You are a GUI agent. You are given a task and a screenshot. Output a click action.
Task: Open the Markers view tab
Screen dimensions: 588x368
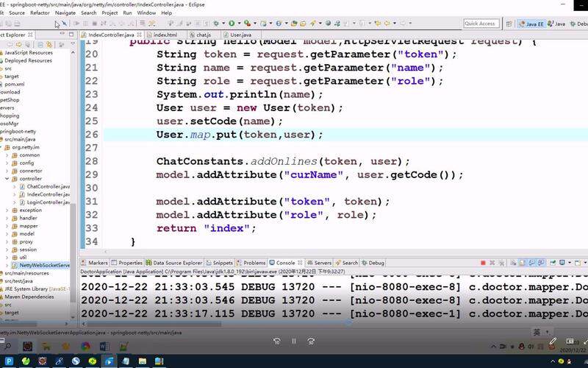[95, 263]
